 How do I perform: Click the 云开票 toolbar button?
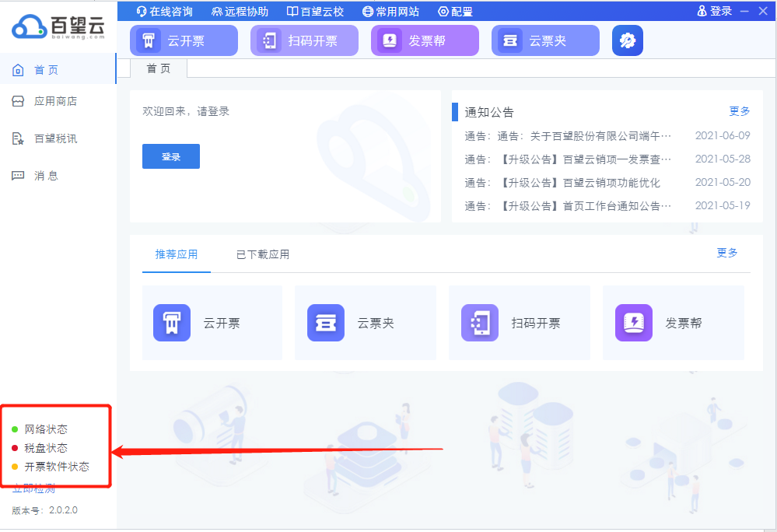pos(184,40)
